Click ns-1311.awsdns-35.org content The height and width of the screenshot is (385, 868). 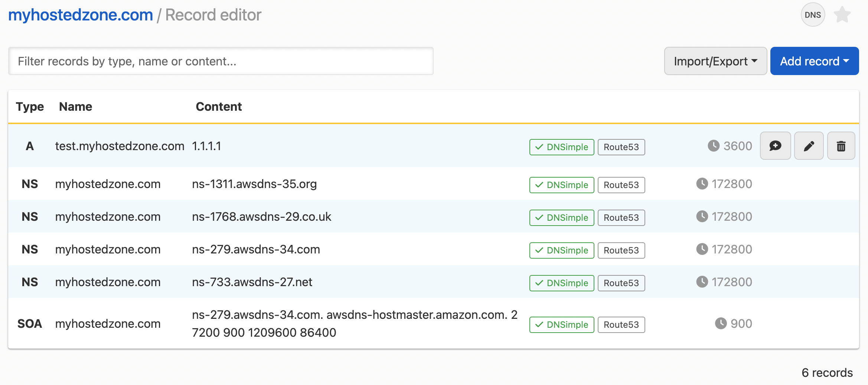[254, 184]
